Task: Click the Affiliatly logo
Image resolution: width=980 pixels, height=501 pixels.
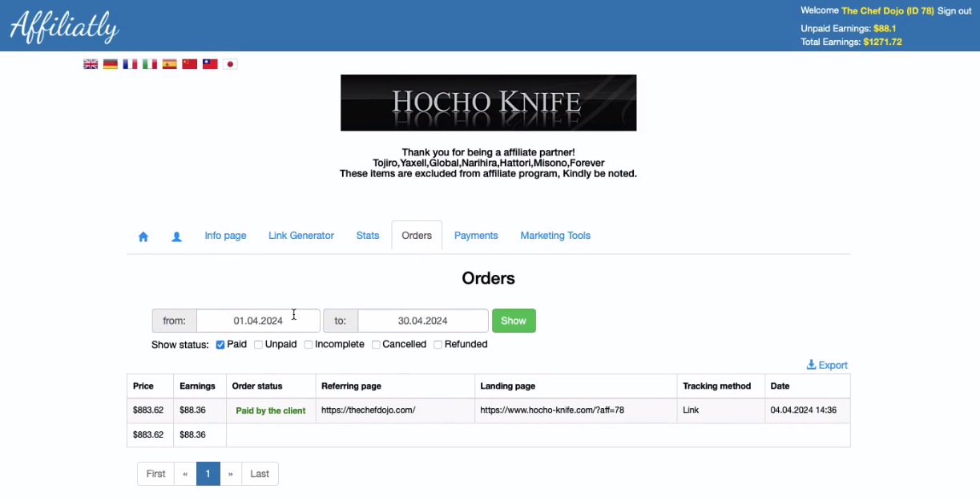Action: tap(64, 26)
